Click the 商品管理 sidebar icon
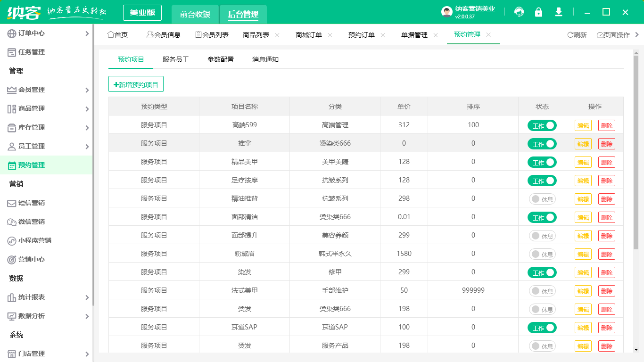Screen dimensions: 644x362 point(12,109)
